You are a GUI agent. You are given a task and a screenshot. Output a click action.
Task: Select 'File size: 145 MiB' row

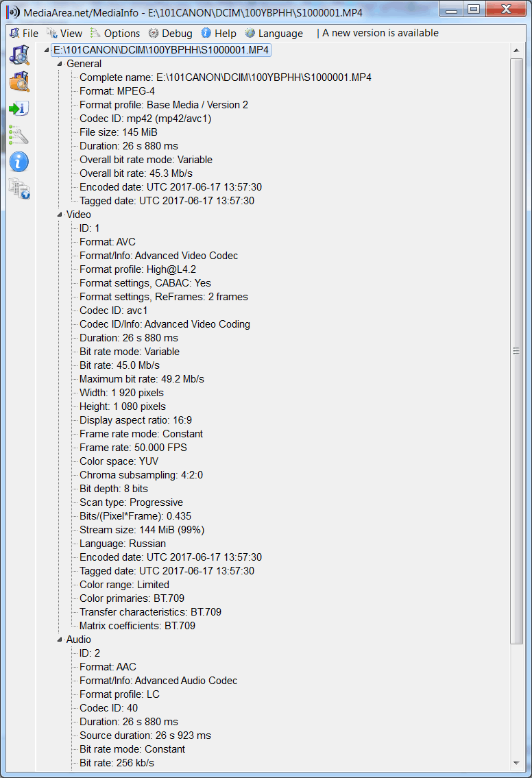point(119,132)
